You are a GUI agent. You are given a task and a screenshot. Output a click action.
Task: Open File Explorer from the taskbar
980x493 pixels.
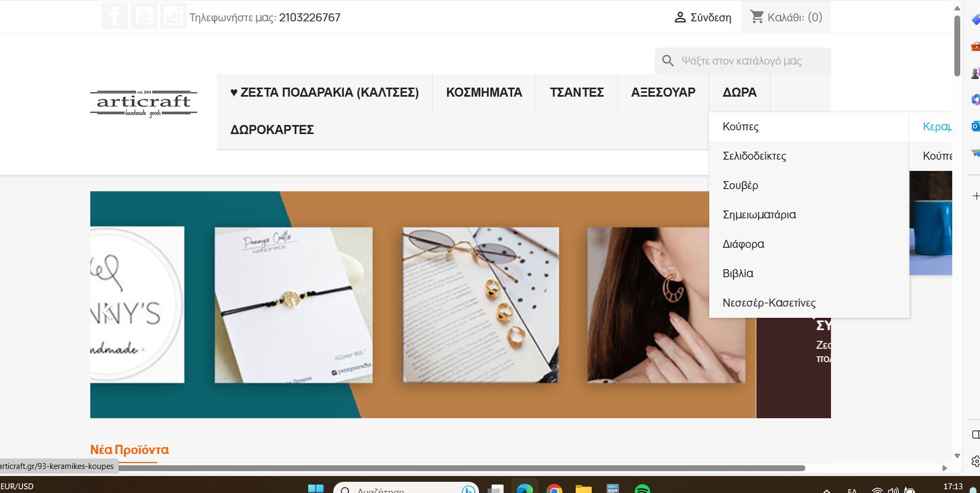[x=583, y=489]
